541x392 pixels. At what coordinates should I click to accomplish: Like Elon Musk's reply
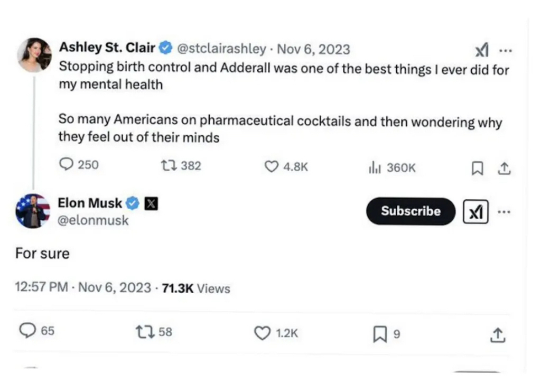pyautogui.click(x=262, y=333)
